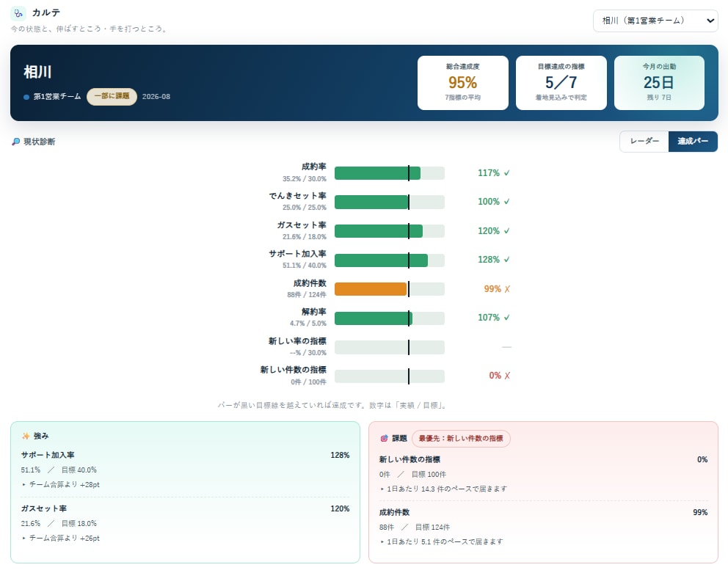This screenshot has width=728, height=573.
Task: Click the サポート加入率 progress bar
Action: [389, 260]
